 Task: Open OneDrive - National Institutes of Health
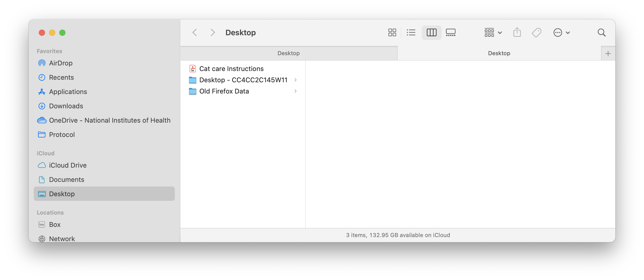click(x=110, y=120)
